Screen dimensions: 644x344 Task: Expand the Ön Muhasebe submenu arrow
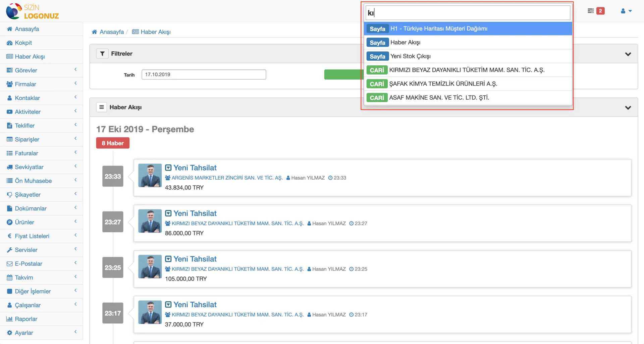click(x=75, y=180)
